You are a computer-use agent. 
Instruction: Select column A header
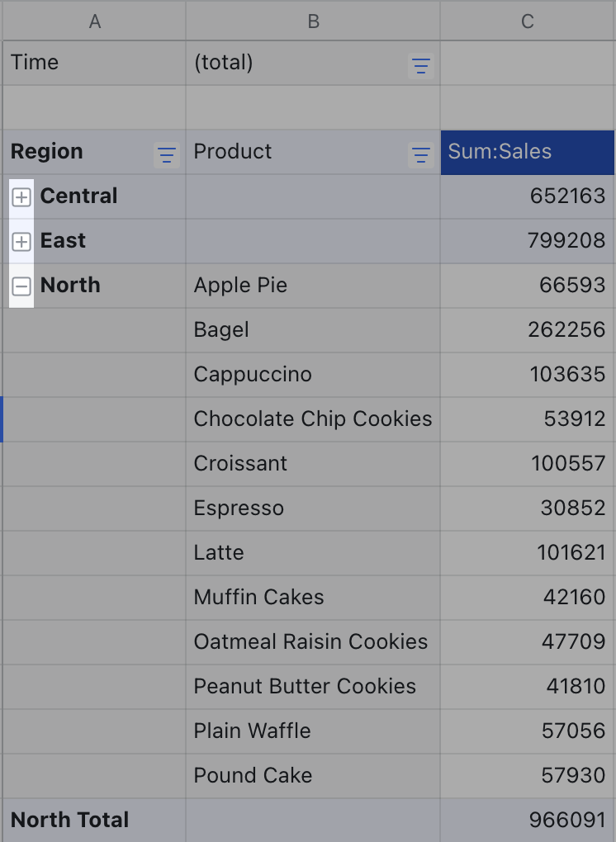[95, 21]
